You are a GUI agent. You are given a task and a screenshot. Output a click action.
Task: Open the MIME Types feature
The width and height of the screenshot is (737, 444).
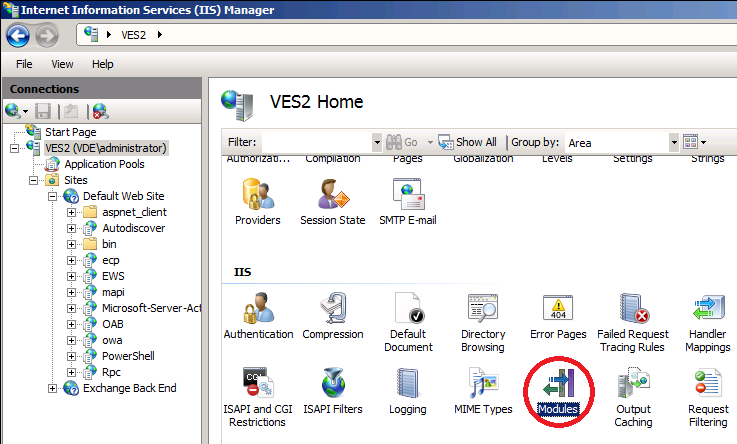click(483, 391)
